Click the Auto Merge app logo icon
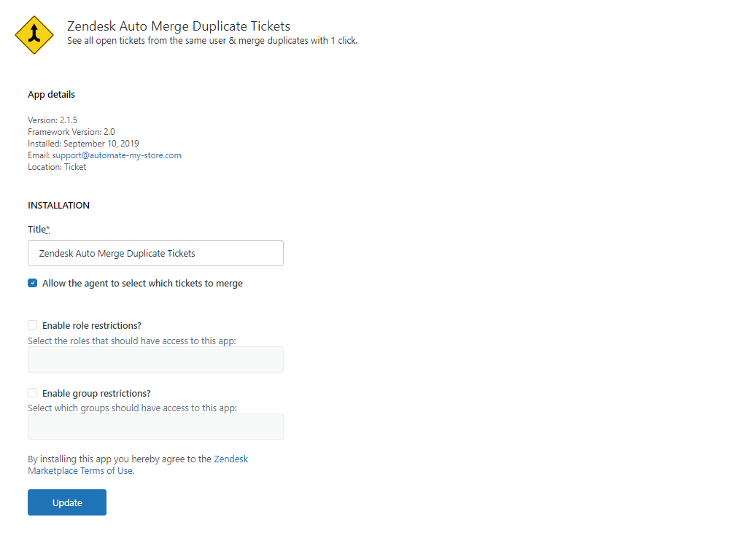This screenshot has height=560, width=747. pyautogui.click(x=34, y=34)
